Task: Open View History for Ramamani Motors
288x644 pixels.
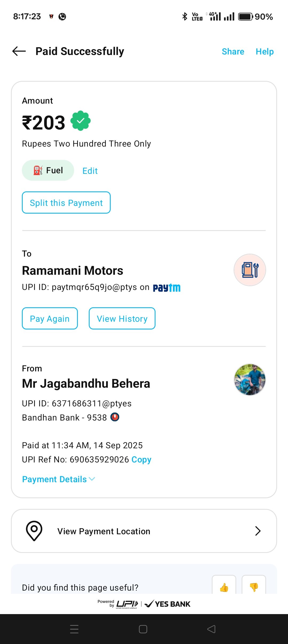Action: click(122, 319)
